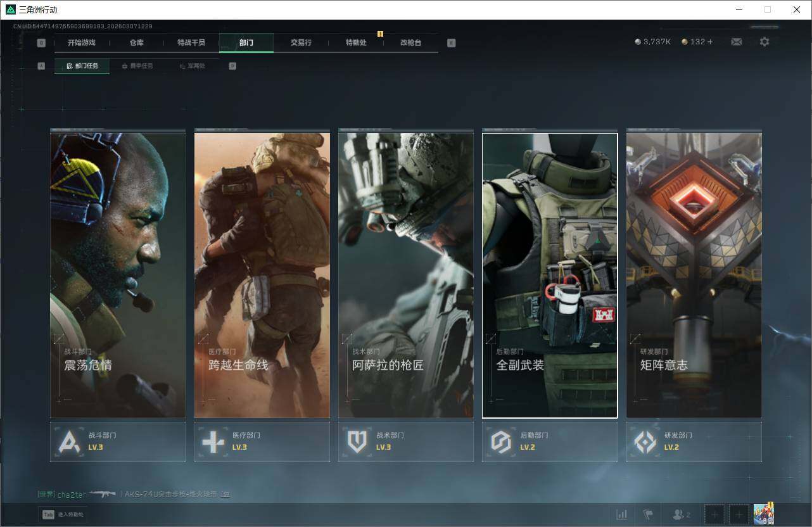Screen dimensions: 812x527
Task: Switch to the 仓库 tab
Action: (137, 42)
